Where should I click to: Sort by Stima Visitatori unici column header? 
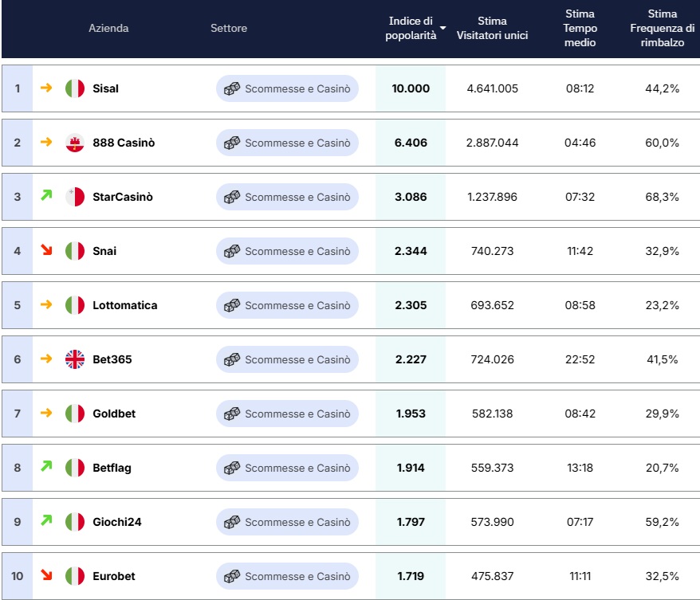click(x=492, y=28)
